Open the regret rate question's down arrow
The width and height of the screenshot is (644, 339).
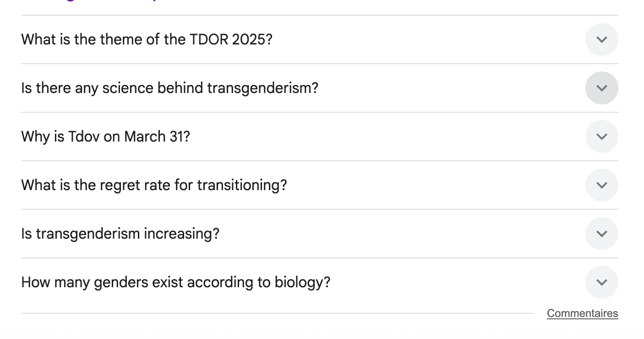pyautogui.click(x=601, y=185)
